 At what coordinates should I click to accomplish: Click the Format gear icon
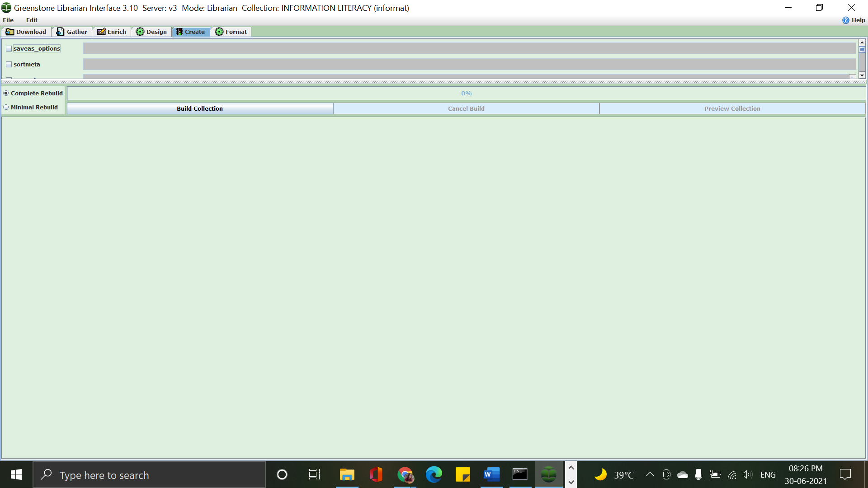(x=219, y=32)
